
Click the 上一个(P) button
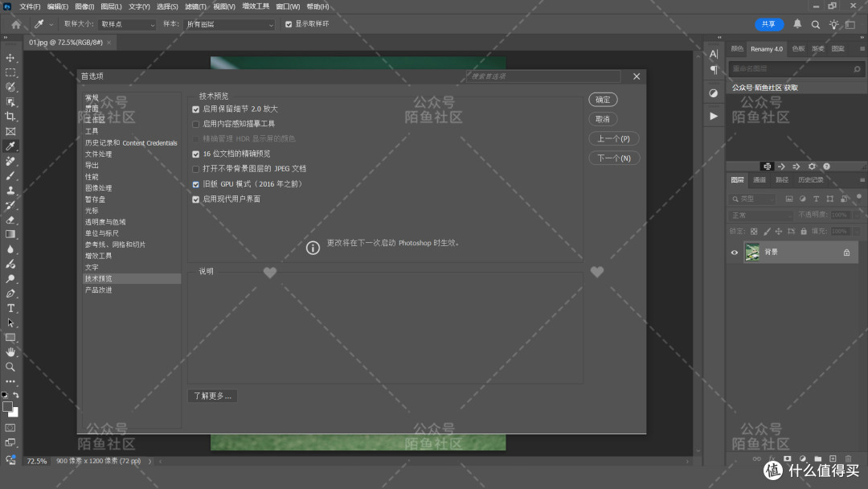(614, 138)
